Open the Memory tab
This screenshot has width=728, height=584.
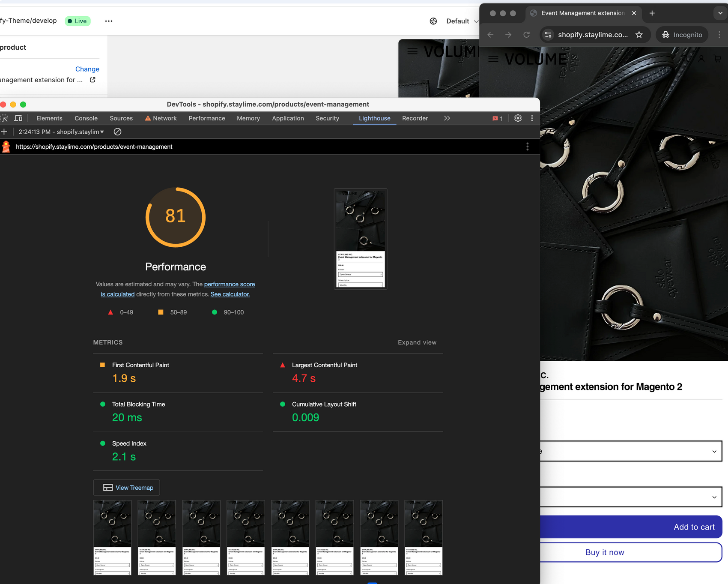point(248,118)
